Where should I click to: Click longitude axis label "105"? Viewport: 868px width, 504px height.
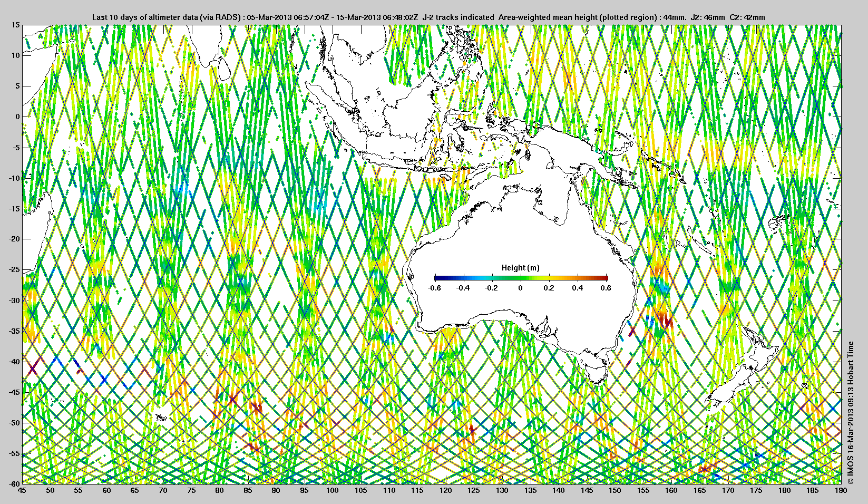click(x=361, y=490)
